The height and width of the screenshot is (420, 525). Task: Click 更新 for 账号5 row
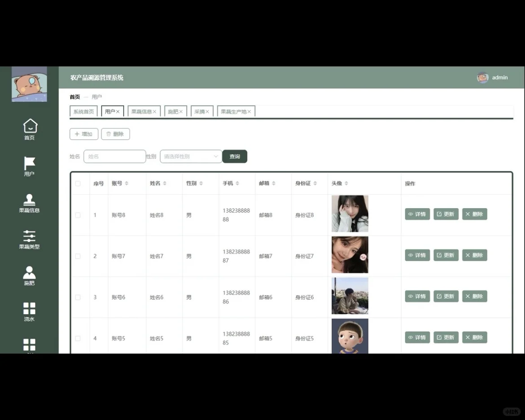pos(446,337)
